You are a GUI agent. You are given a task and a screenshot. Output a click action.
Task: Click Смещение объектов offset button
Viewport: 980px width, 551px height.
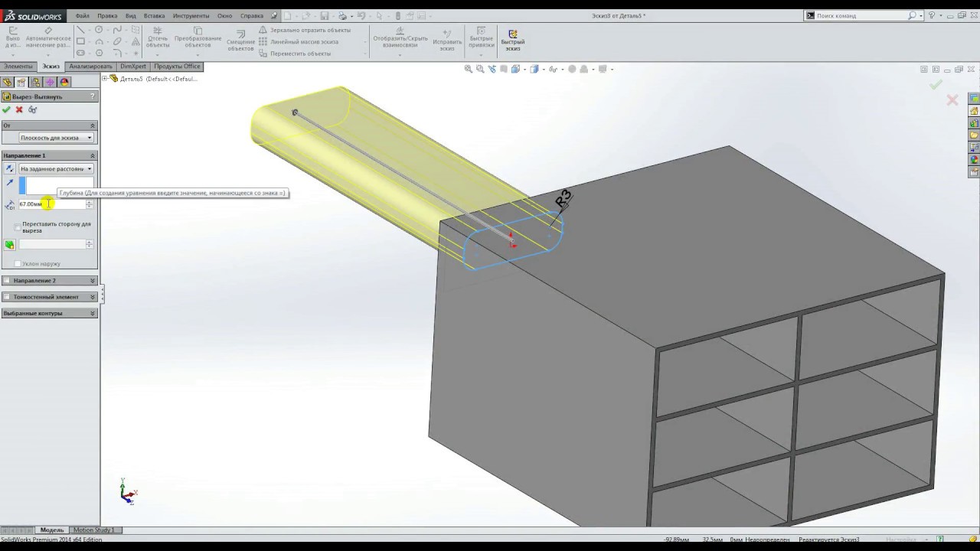click(240, 41)
